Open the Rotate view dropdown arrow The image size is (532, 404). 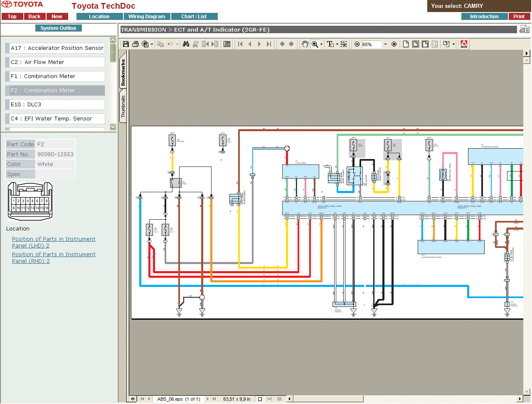coord(453,44)
